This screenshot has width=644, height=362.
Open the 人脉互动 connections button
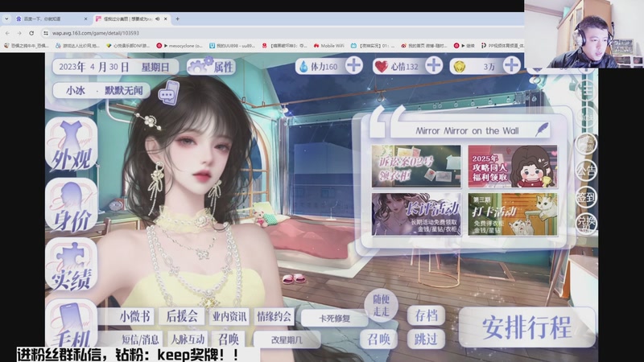(188, 339)
